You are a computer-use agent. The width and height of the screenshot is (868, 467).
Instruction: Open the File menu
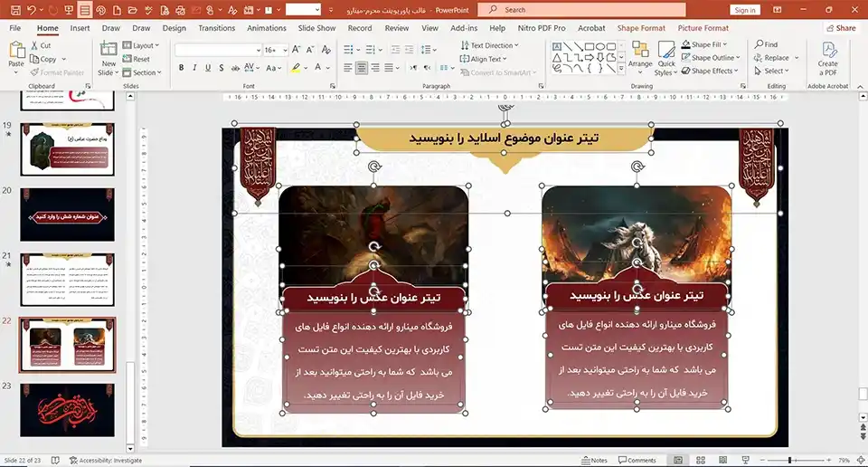[15, 28]
